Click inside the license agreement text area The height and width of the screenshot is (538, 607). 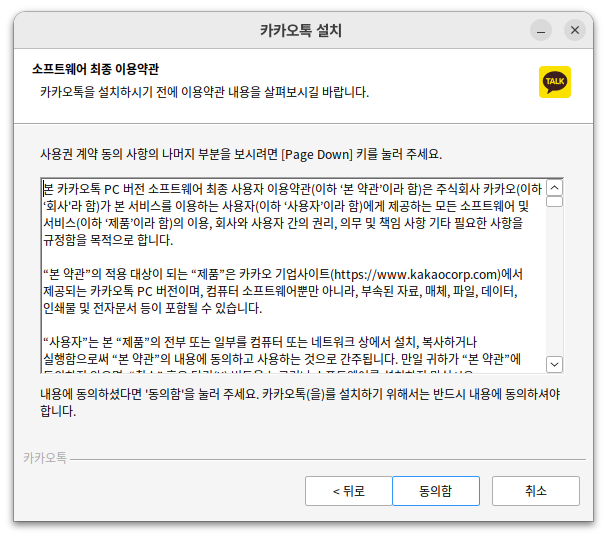[x=293, y=276]
